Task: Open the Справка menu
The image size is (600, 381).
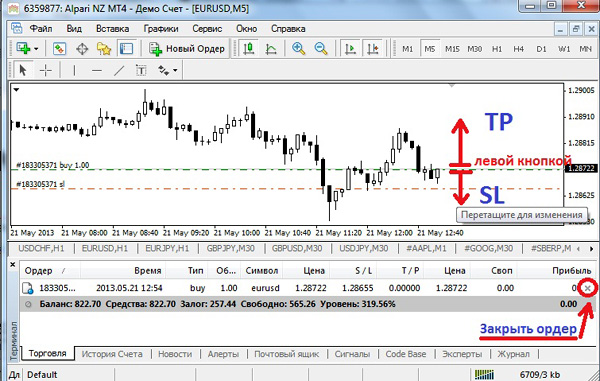Action: click(x=288, y=29)
